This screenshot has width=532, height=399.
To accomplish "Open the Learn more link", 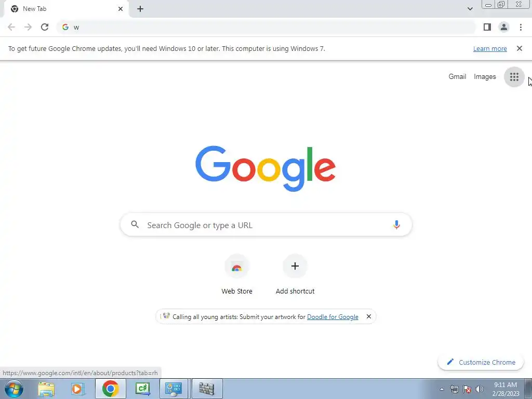I will [490, 48].
